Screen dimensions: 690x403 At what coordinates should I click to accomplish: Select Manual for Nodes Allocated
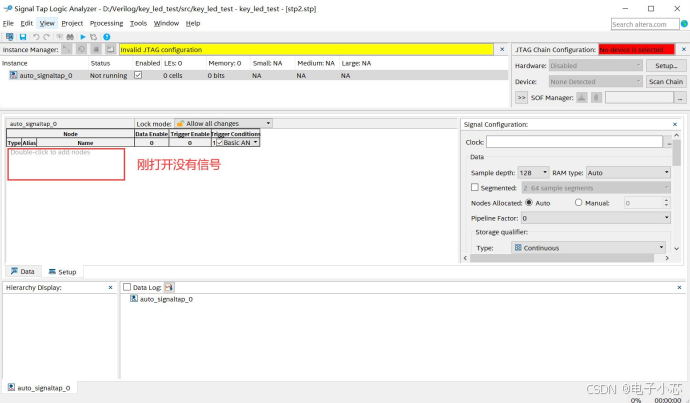coord(578,203)
